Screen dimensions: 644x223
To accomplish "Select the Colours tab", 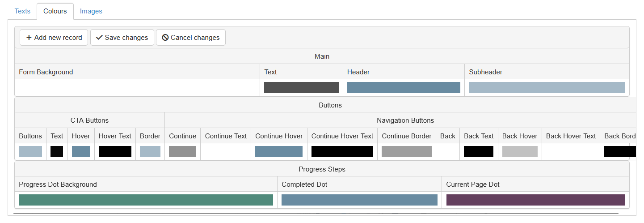I will click(55, 11).
